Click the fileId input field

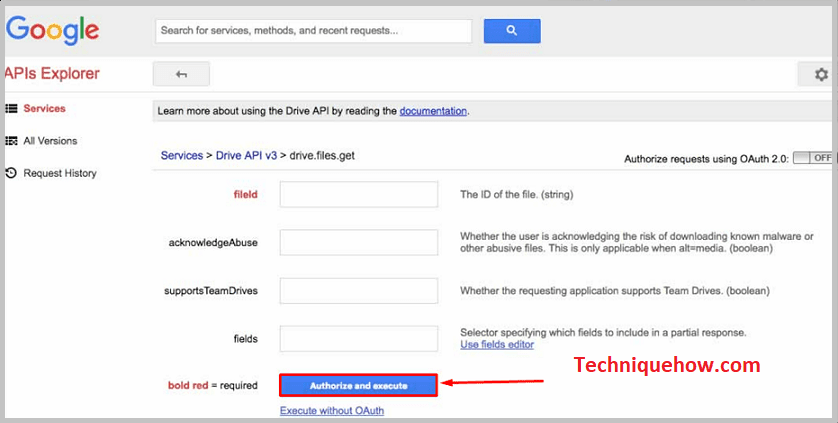pyautogui.click(x=359, y=194)
